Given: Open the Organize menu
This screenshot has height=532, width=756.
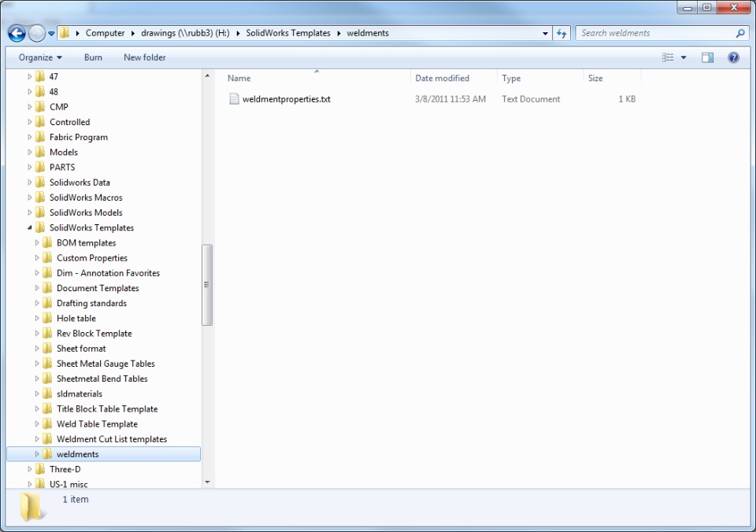Looking at the screenshot, I should click(x=40, y=57).
